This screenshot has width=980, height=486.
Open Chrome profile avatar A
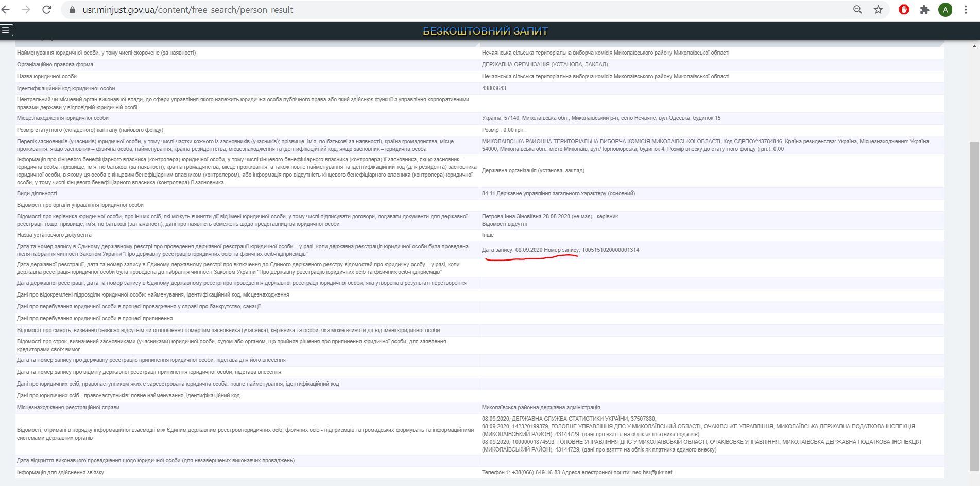pyautogui.click(x=945, y=10)
